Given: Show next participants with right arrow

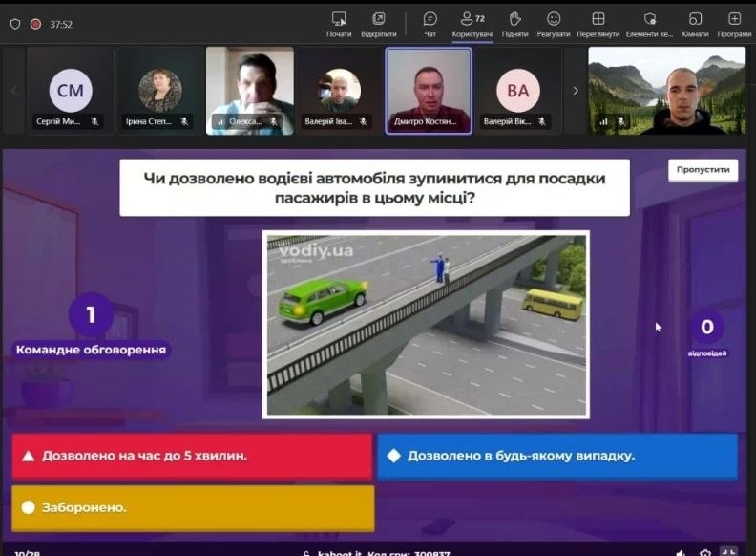Looking at the screenshot, I should (575, 91).
